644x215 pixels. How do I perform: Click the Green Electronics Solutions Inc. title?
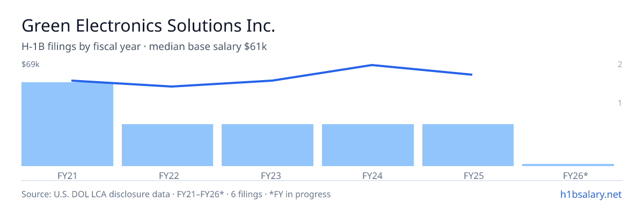click(x=148, y=25)
